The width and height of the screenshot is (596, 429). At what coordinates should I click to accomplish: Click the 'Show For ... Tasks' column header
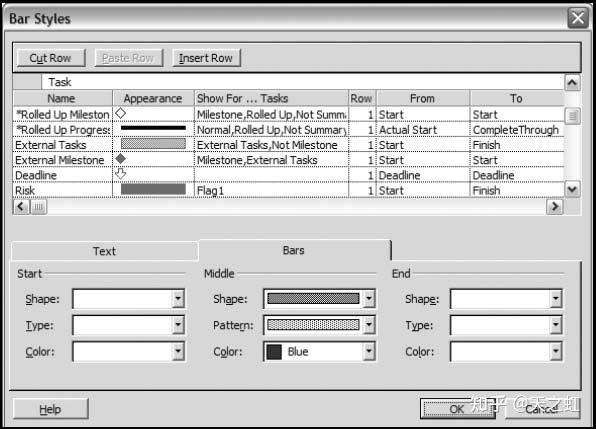pyautogui.click(x=271, y=98)
